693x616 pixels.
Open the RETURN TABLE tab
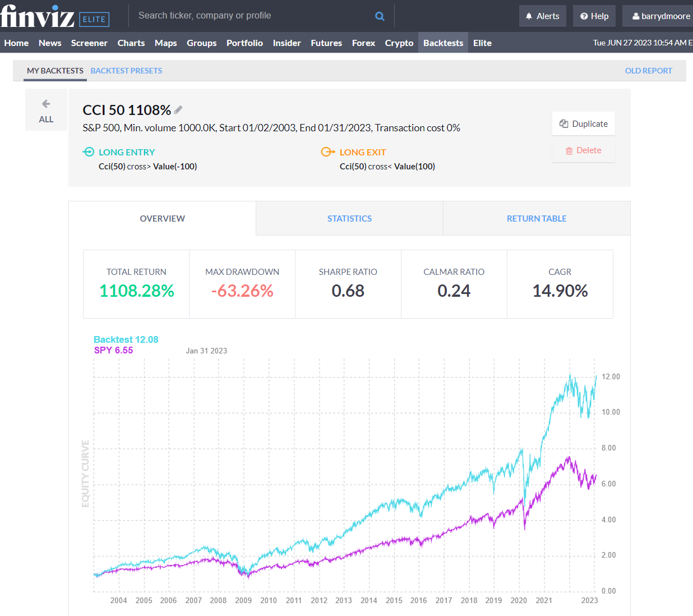click(x=536, y=218)
